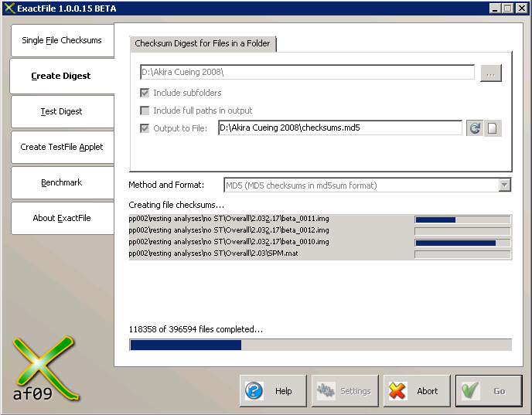Select Checksum Digest for Files in a Folder tab
This screenshot has height=415, width=532.
tap(203, 44)
